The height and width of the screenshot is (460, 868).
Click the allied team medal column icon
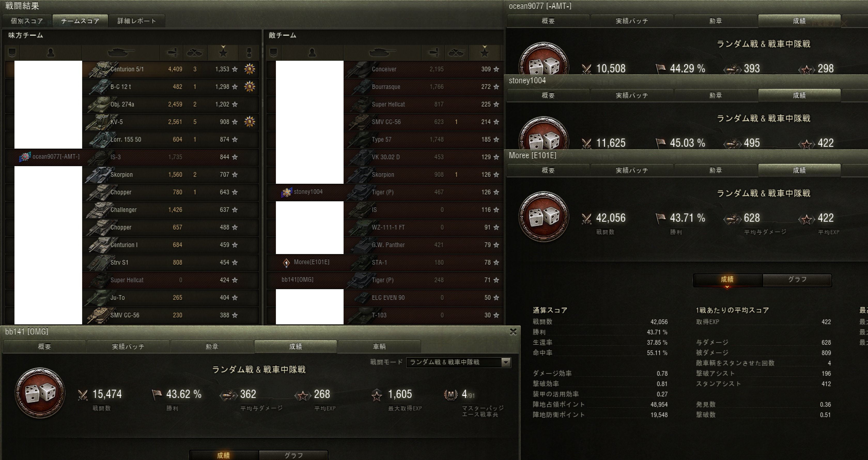tap(249, 52)
